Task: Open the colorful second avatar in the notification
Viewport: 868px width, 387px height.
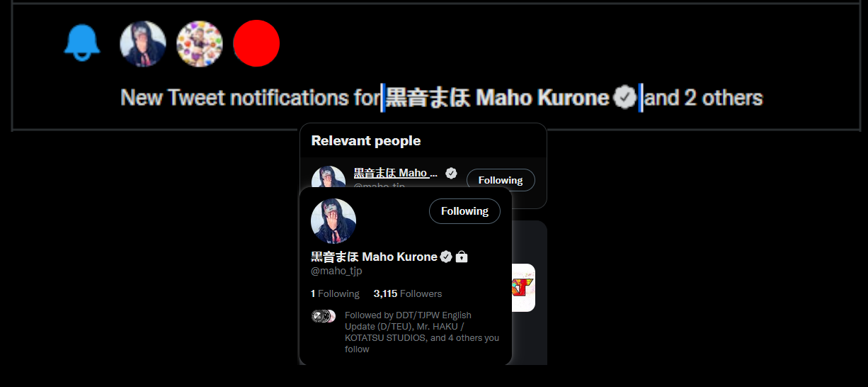Action: point(200,43)
